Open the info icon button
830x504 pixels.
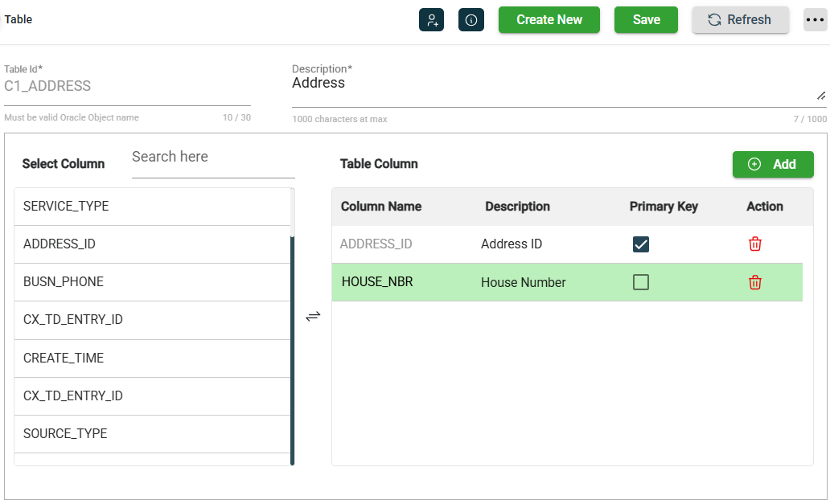point(471,20)
